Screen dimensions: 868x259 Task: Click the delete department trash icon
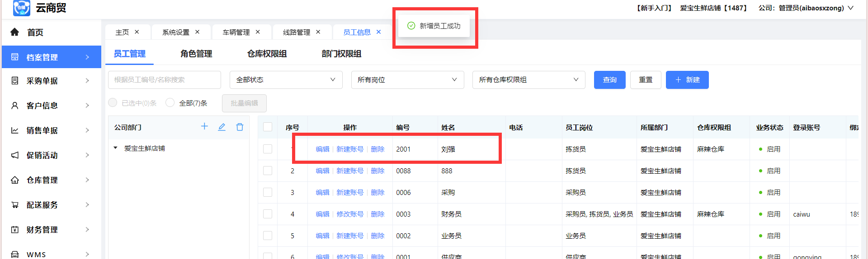click(x=240, y=127)
